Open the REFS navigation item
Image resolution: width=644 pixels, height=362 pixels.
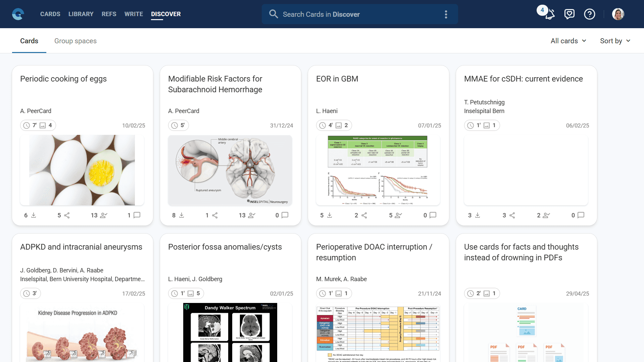click(x=109, y=14)
